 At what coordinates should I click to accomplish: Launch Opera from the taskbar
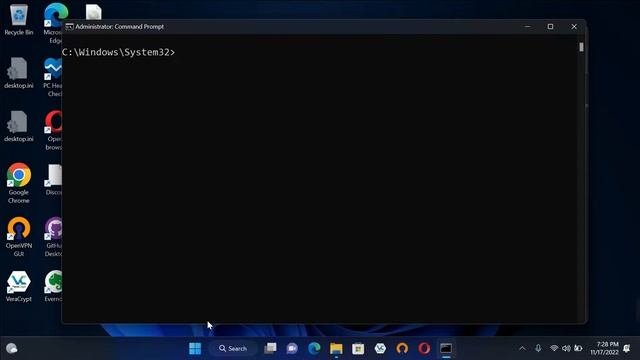click(424, 348)
